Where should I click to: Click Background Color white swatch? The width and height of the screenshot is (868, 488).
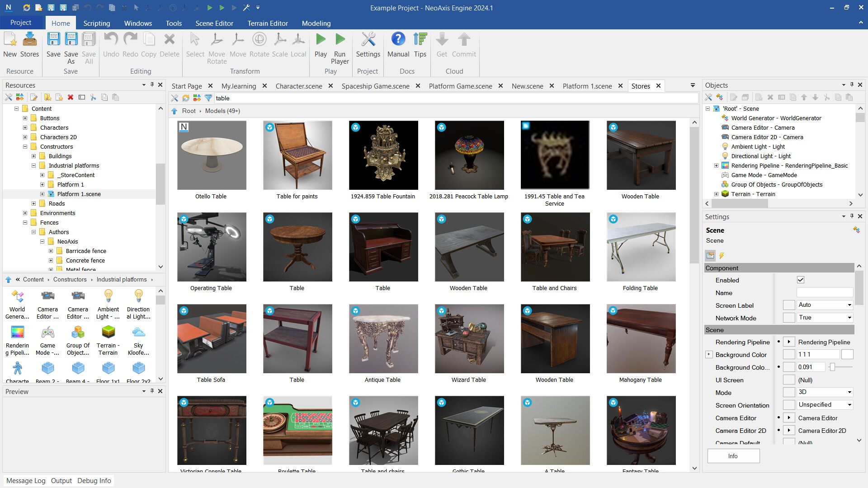coord(847,355)
